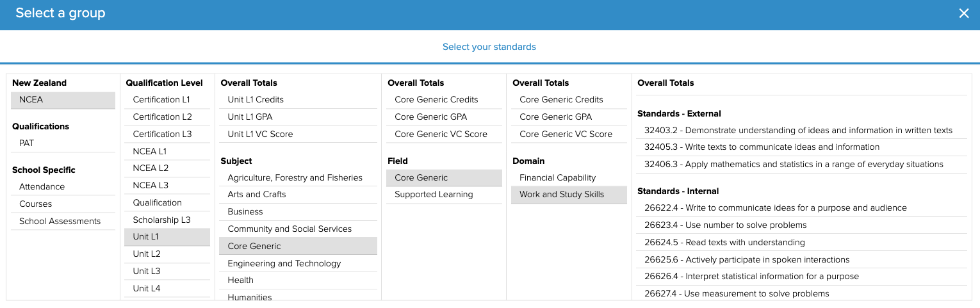Image resolution: width=980 pixels, height=308 pixels.
Task: Choose PAT under Qualifications
Action: [26, 143]
